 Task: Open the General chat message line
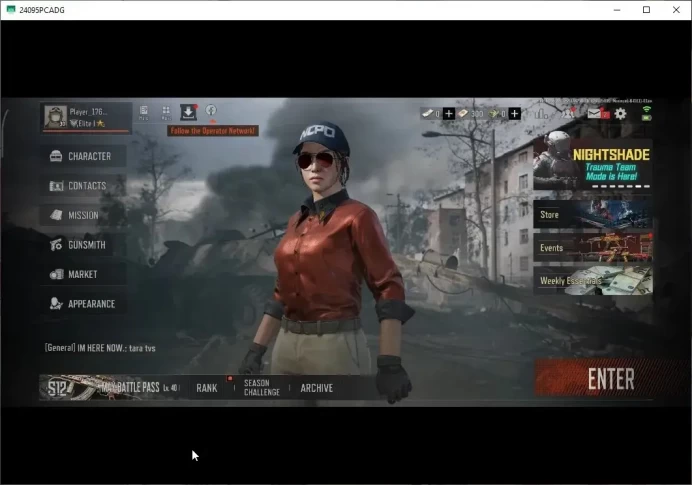point(100,348)
